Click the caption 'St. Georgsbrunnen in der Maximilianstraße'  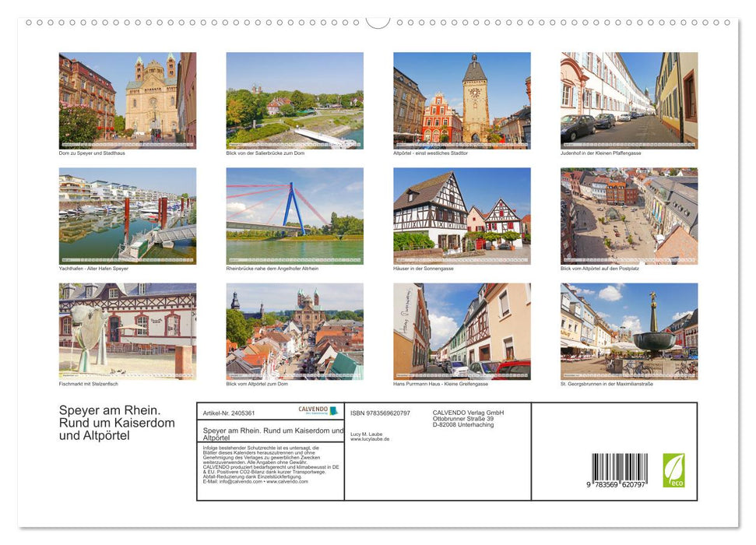(x=607, y=384)
